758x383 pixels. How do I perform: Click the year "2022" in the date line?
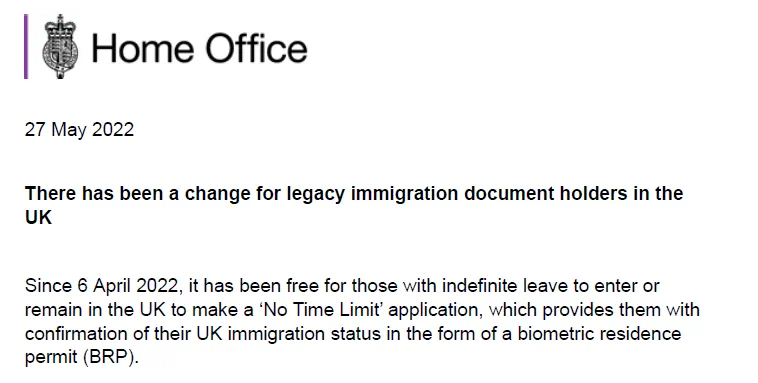[x=113, y=130]
